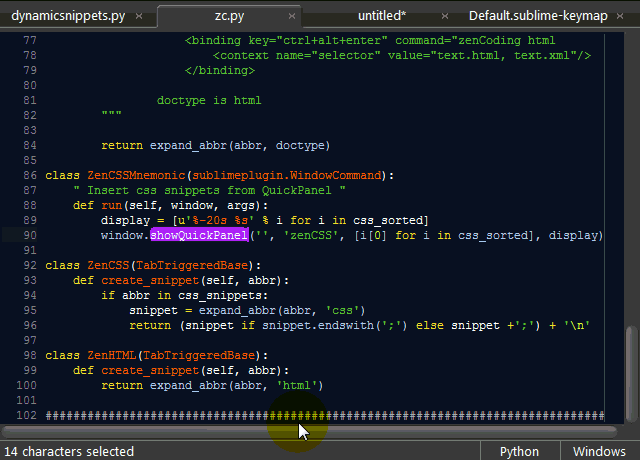This screenshot has width=640, height=460.
Task: Click the horizontal scrollbar thumb
Action: point(300,431)
